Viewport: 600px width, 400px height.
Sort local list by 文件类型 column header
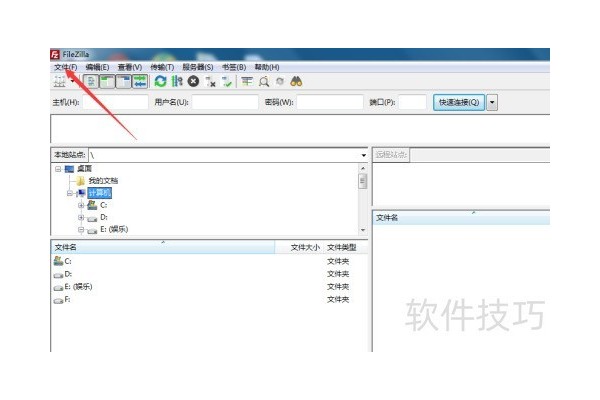[345, 247]
